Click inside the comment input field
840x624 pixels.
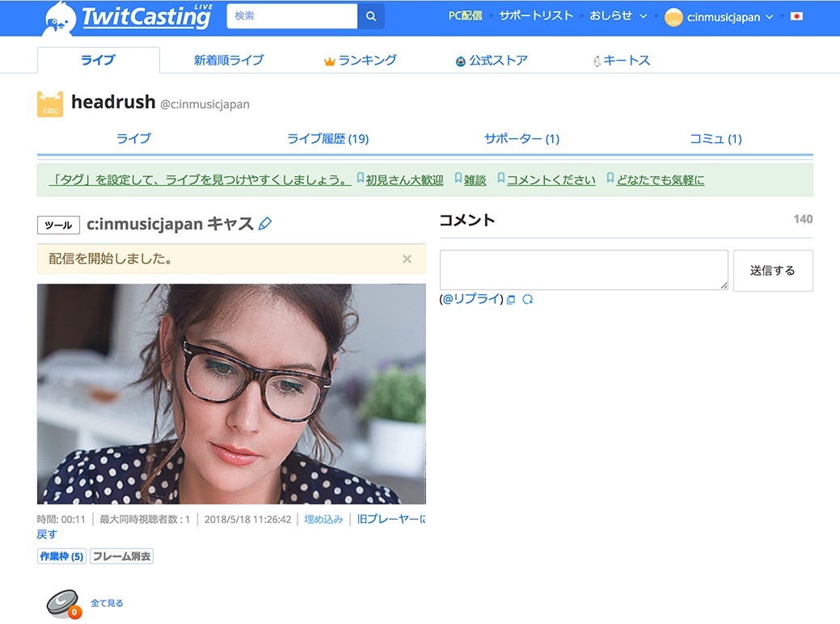584,270
